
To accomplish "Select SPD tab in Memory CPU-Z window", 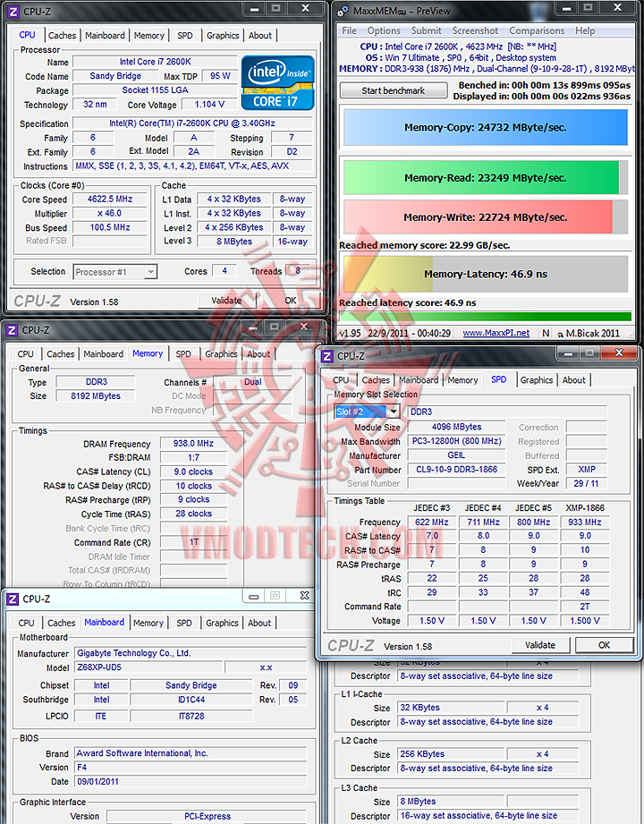I will (x=183, y=354).
